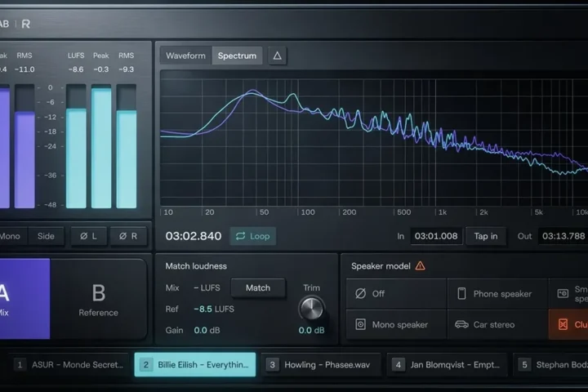The width and height of the screenshot is (588, 392).
Task: Click the Trim knob
Action: coord(311,309)
